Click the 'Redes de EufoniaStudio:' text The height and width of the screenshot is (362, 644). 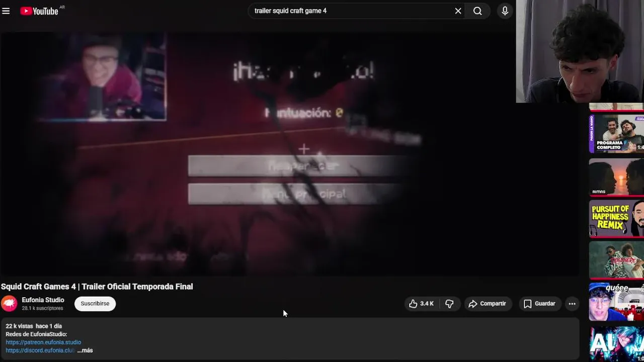36,334
